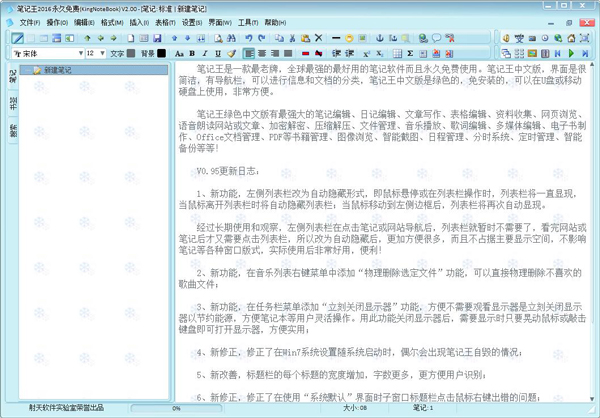
Task: Align text left
Action: 249,54
